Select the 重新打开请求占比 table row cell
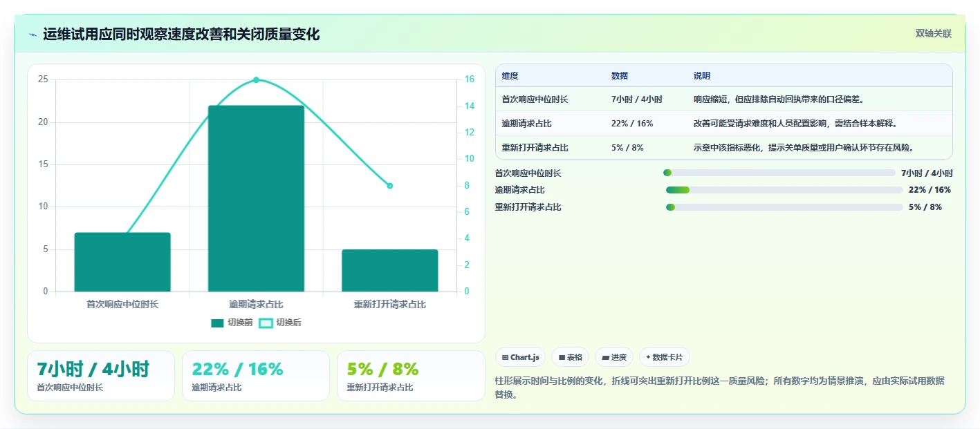Viewport: 980px width, 429px height. click(535, 148)
